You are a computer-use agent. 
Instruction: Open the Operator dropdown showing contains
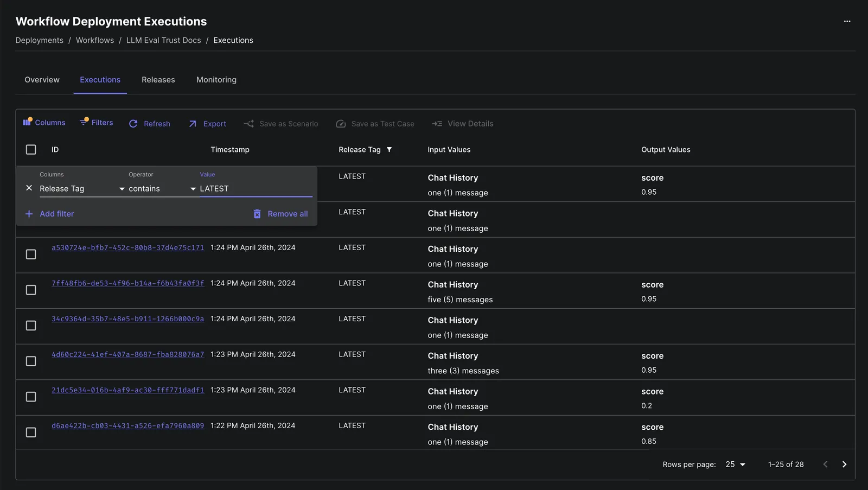pos(162,189)
